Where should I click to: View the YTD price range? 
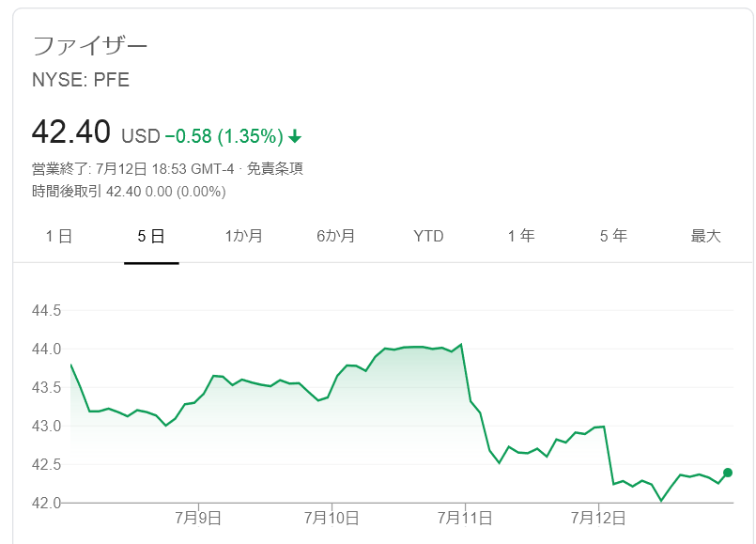click(428, 236)
